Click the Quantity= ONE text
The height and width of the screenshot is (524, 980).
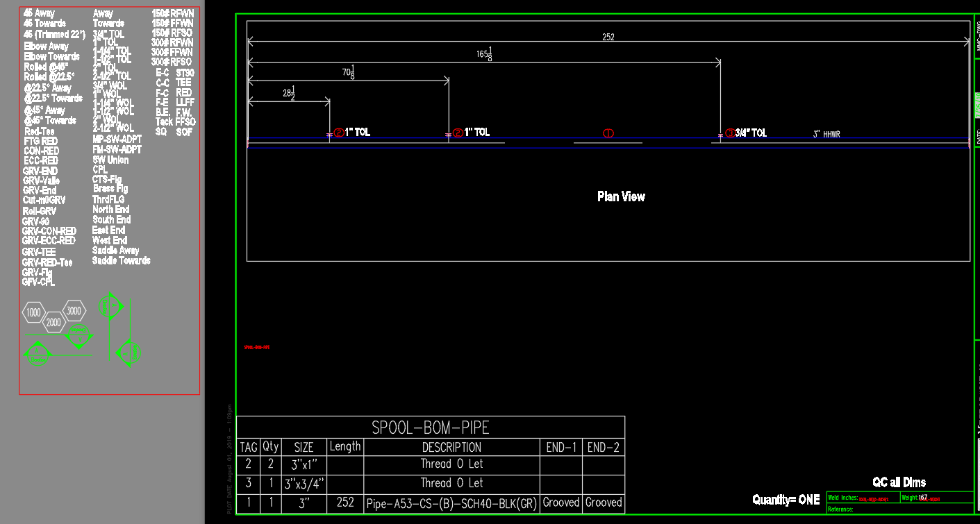pyautogui.click(x=786, y=498)
